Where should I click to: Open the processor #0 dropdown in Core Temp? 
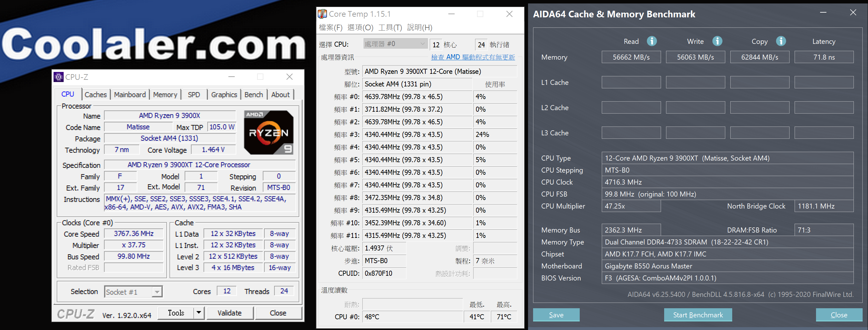(x=396, y=44)
